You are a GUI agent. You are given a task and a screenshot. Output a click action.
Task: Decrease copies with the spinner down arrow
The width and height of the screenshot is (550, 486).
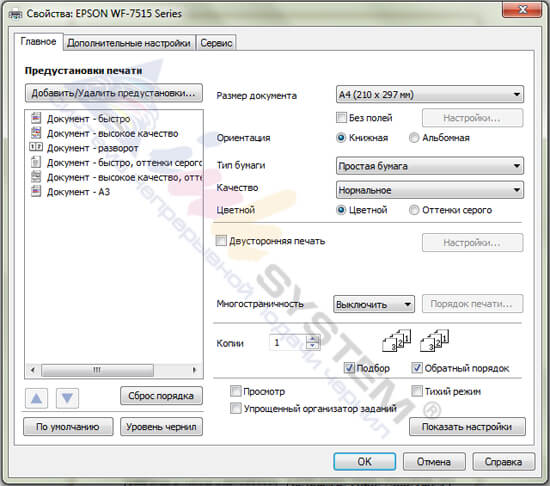(312, 346)
